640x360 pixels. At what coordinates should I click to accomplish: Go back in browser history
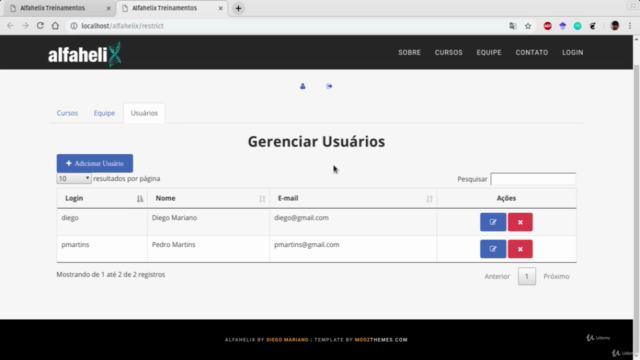[10, 26]
